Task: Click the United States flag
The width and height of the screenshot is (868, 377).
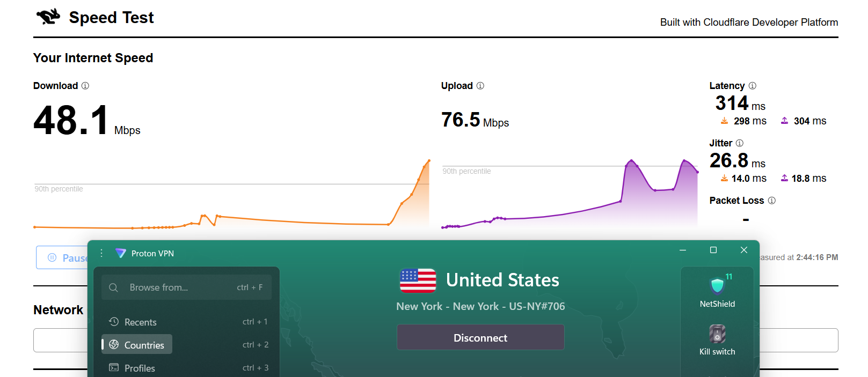Action: coord(418,280)
